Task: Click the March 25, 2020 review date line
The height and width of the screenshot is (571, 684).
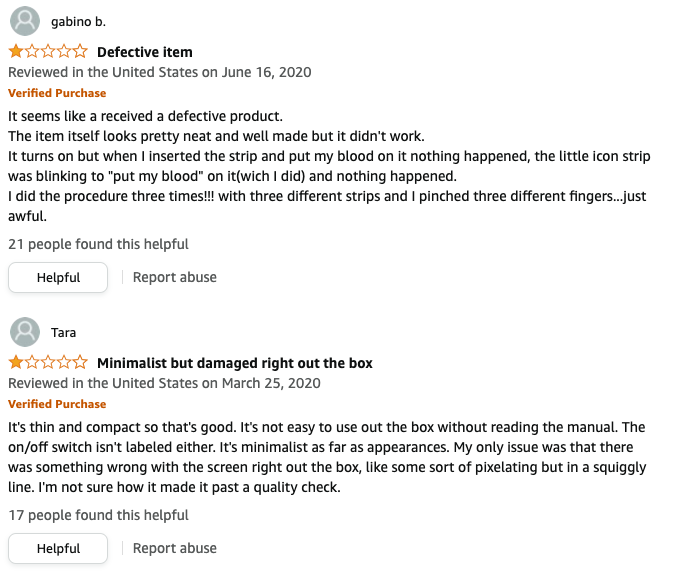Action: 164,383
